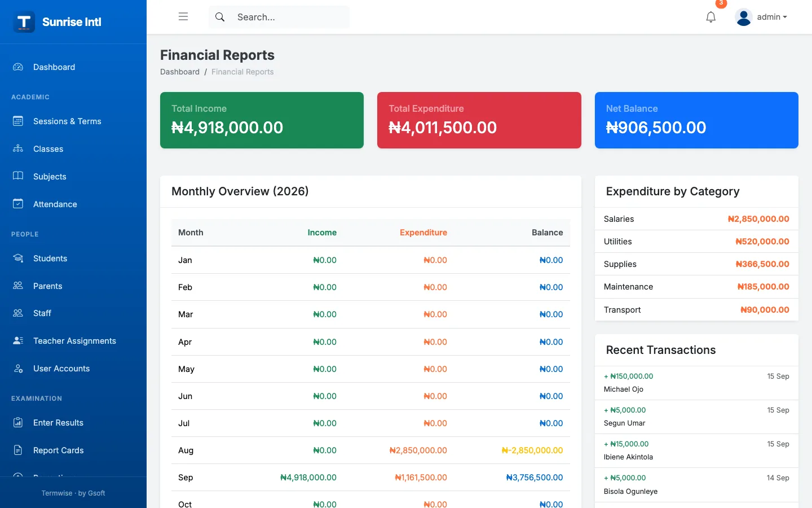Viewport: 812px width, 508px height.
Task: Click the Sep expenditure ₦1,161,500.00 cell
Action: 421,478
